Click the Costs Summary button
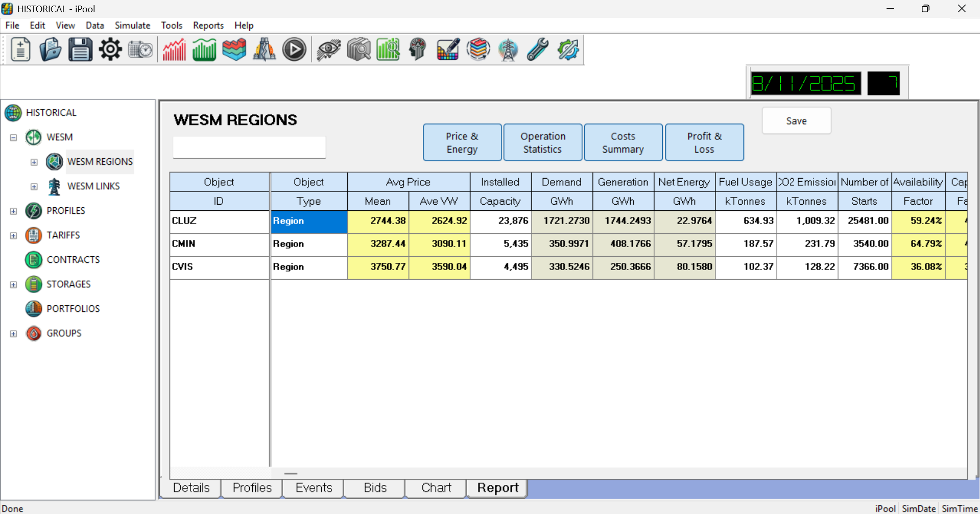Image resolution: width=980 pixels, height=514 pixels. pyautogui.click(x=623, y=143)
